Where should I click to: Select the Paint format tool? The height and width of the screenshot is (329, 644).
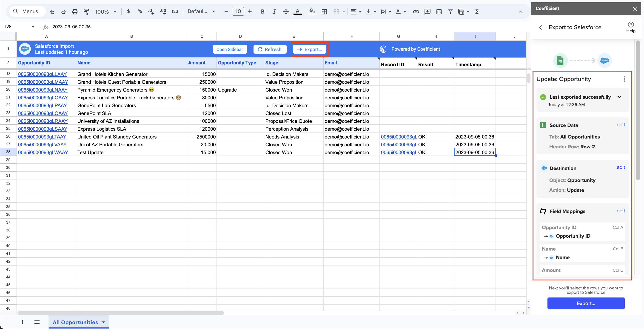[86, 12]
